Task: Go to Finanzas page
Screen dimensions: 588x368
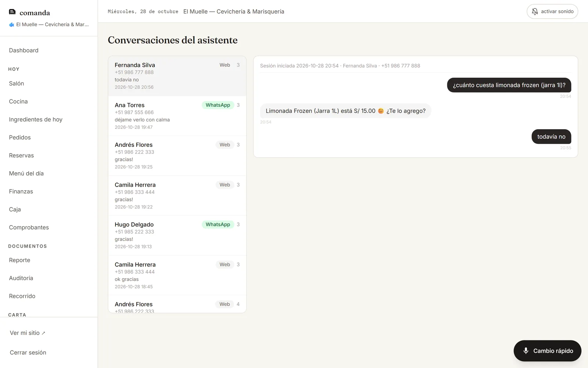Action: click(21, 192)
